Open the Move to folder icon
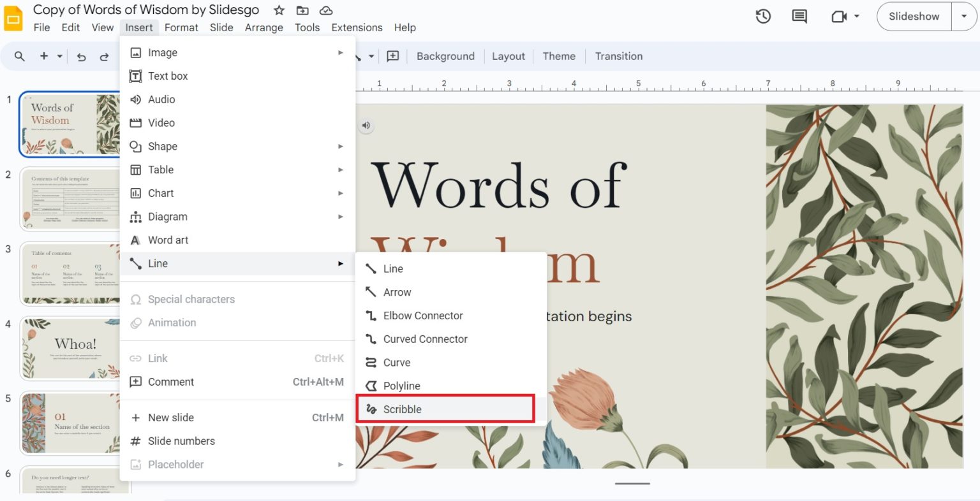 tap(302, 10)
